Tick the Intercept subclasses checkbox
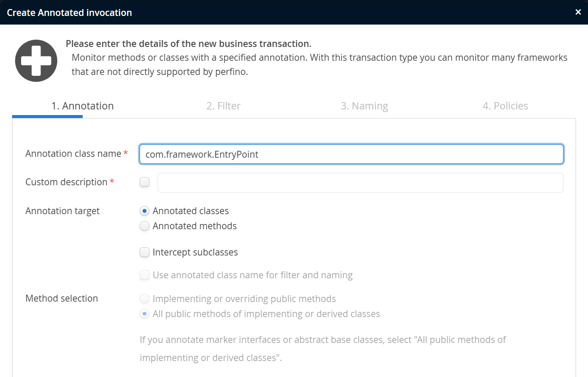 click(x=145, y=252)
